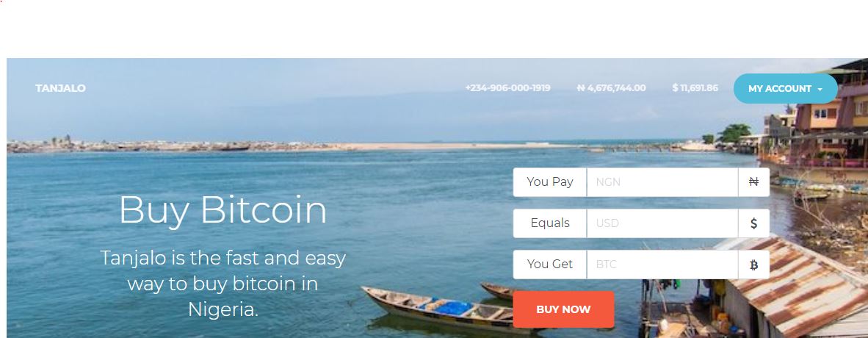868x338 pixels.
Task: Click the Naira symbol icon beside NGN field
Action: coord(753,181)
